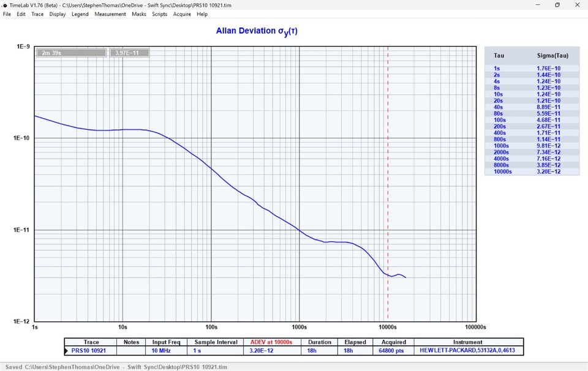Click the TimeLab application icon in the title bar
Image resolution: width=588 pixels, height=371 pixels.
click(x=5, y=5)
